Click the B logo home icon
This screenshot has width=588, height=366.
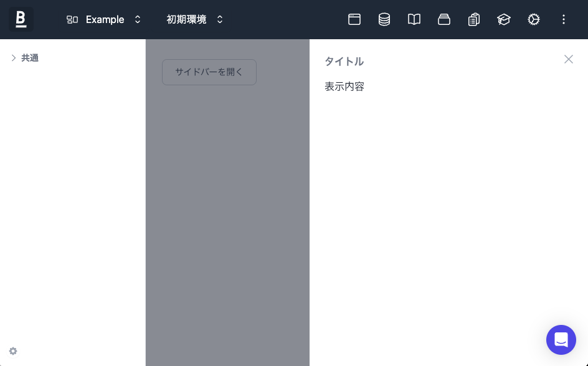point(21,19)
